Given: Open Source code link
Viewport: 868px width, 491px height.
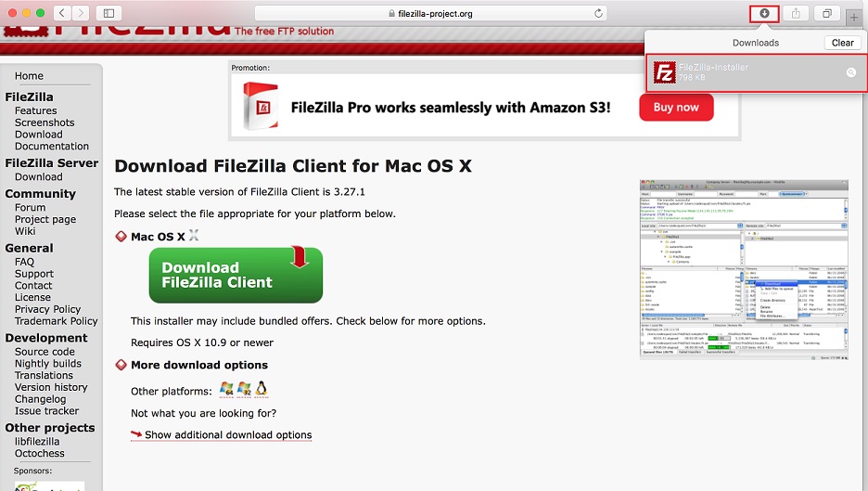Looking at the screenshot, I should click(x=45, y=352).
